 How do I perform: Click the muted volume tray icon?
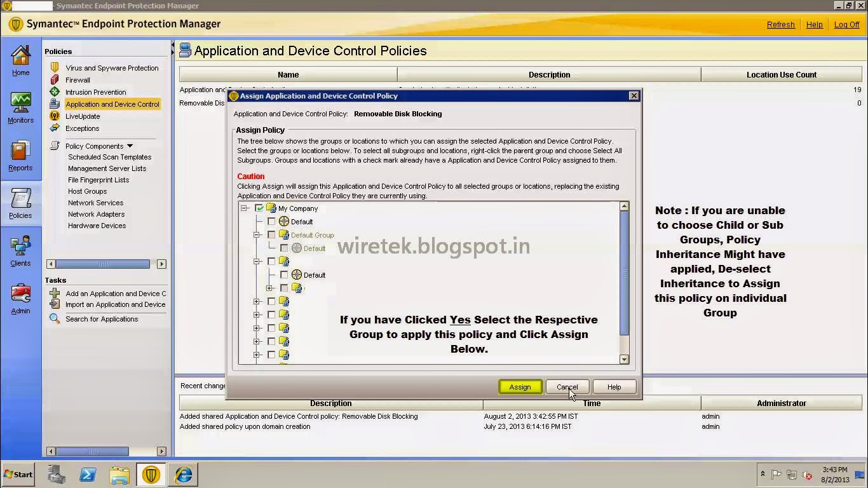808,475
